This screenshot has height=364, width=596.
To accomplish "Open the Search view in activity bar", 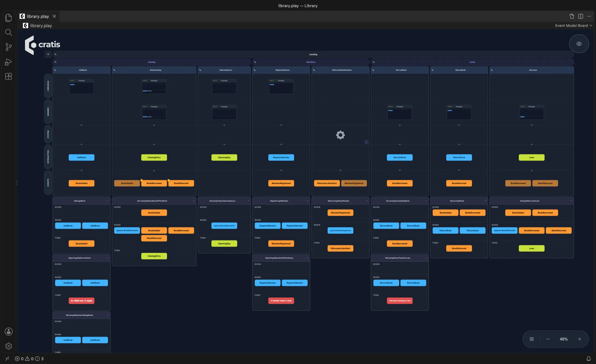I will click(x=8, y=32).
